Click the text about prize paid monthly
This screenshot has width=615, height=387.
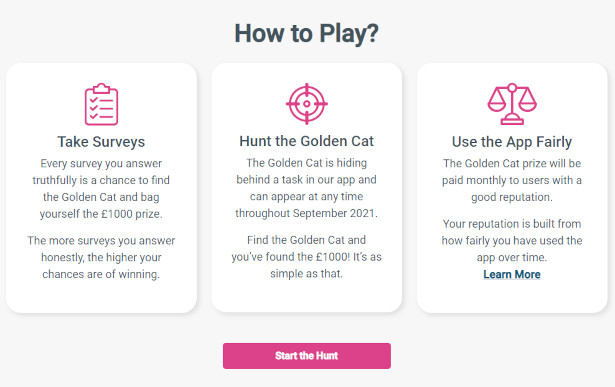[512, 180]
